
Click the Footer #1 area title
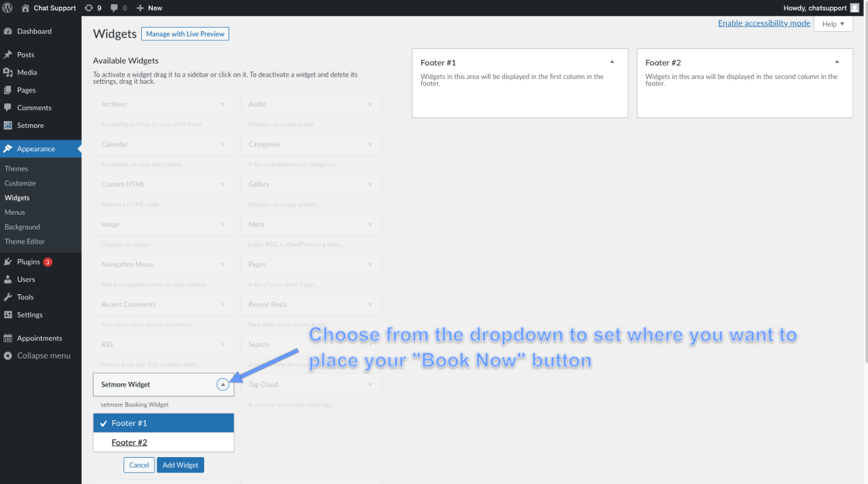(x=438, y=62)
